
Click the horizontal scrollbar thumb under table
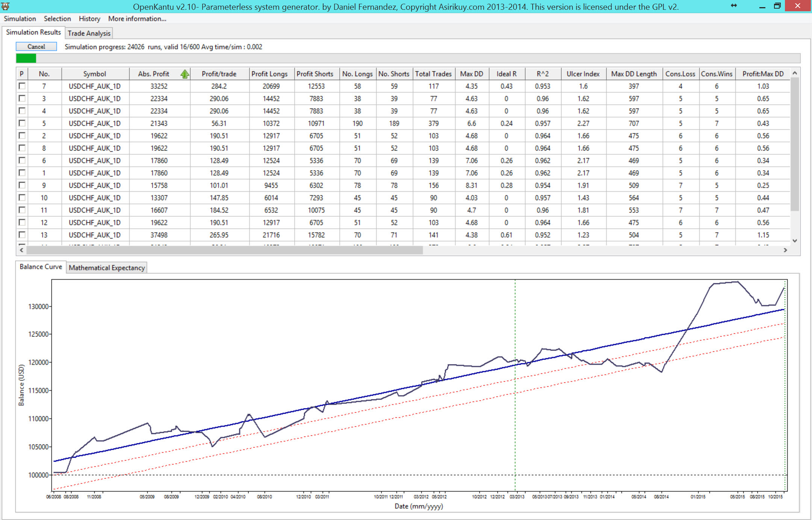coord(224,250)
